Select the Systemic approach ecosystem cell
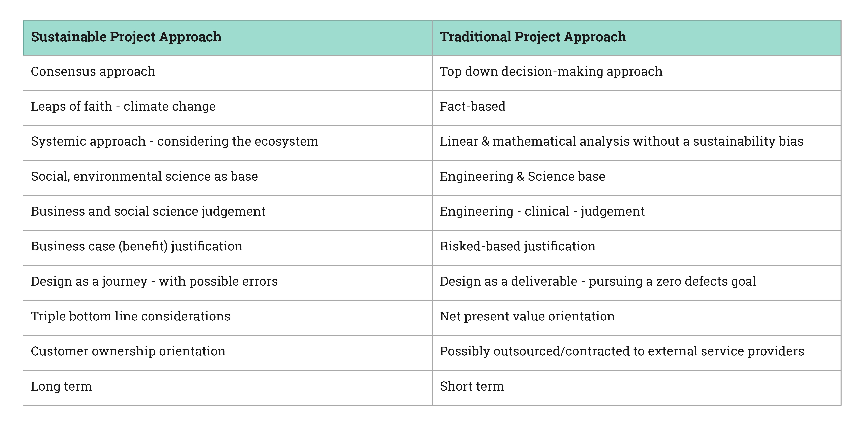The image size is (868, 441). pos(175,141)
